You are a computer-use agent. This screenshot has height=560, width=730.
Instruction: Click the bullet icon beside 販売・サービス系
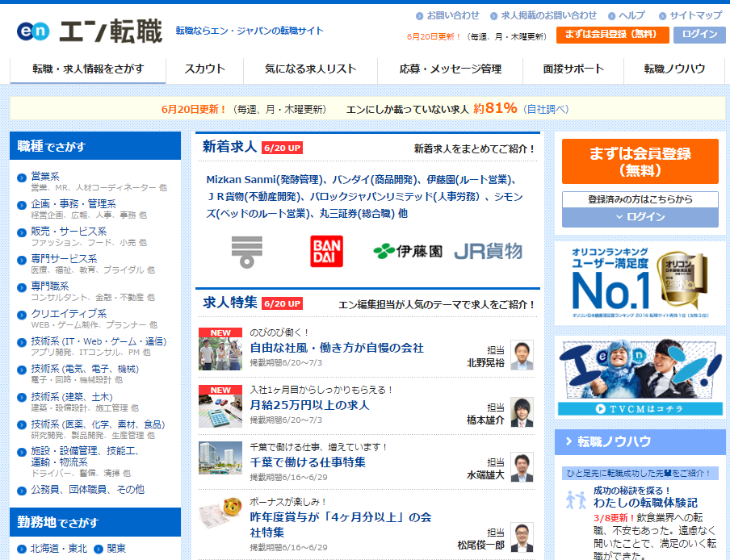pos(22,232)
